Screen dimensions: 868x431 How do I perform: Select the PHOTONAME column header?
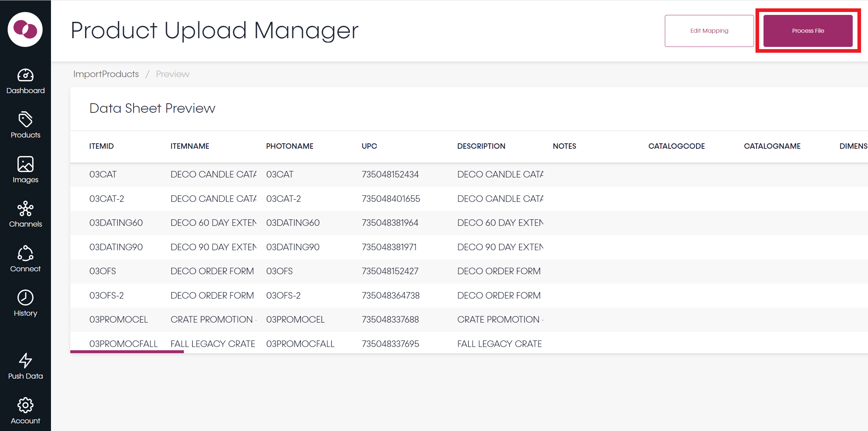coord(290,146)
